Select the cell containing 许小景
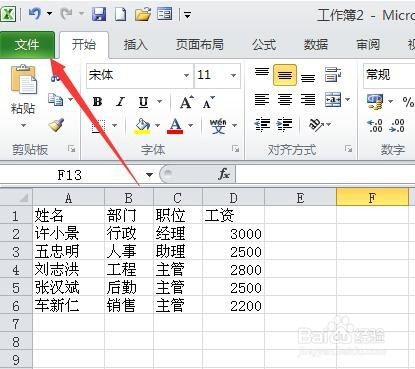 (x=69, y=233)
